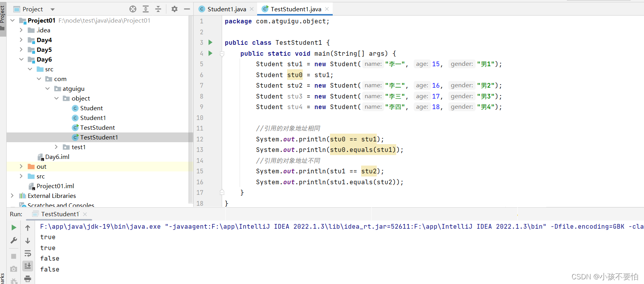Rerun TestStudent1 in Run panel
Screen dimensions: 644x284
click(x=14, y=228)
